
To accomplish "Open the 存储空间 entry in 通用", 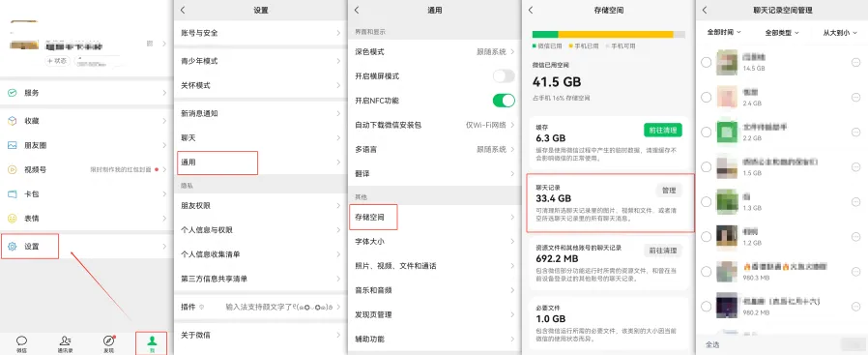I will [x=435, y=217].
